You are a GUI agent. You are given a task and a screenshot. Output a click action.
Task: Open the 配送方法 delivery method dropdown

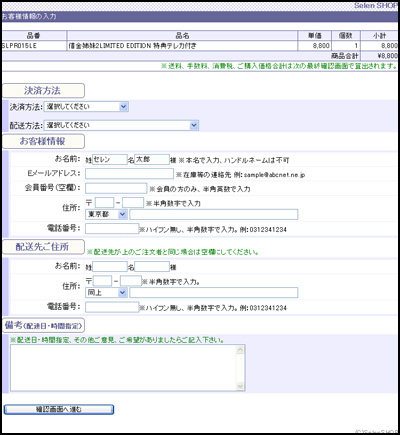coord(121,125)
